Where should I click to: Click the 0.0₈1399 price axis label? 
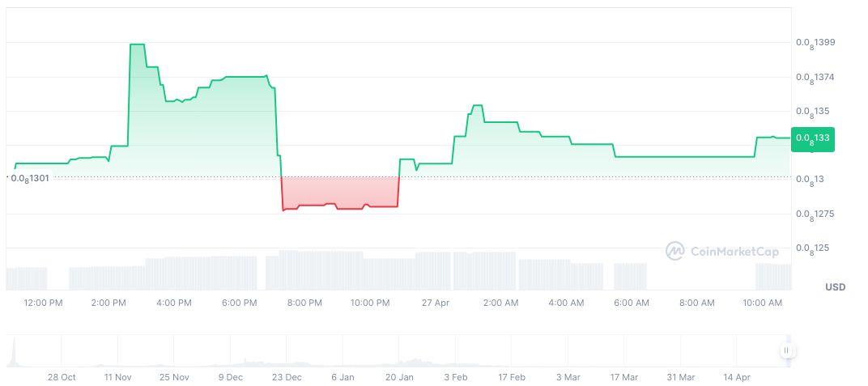coord(815,42)
